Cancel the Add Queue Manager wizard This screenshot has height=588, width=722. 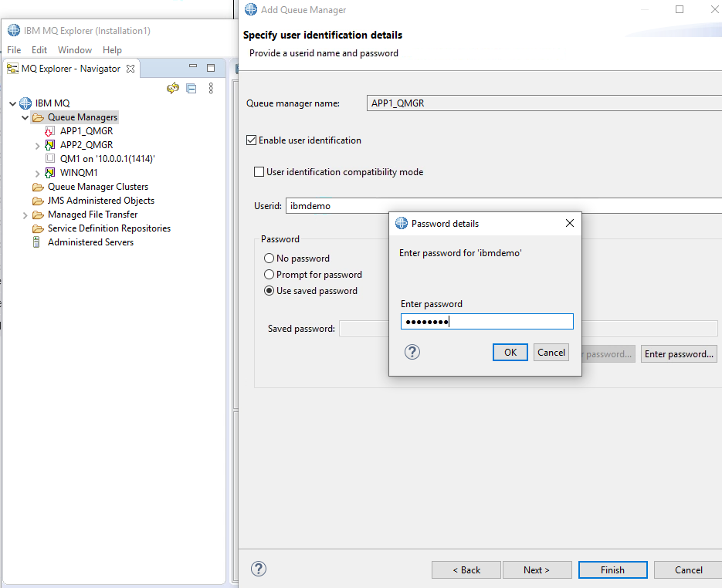(x=688, y=570)
